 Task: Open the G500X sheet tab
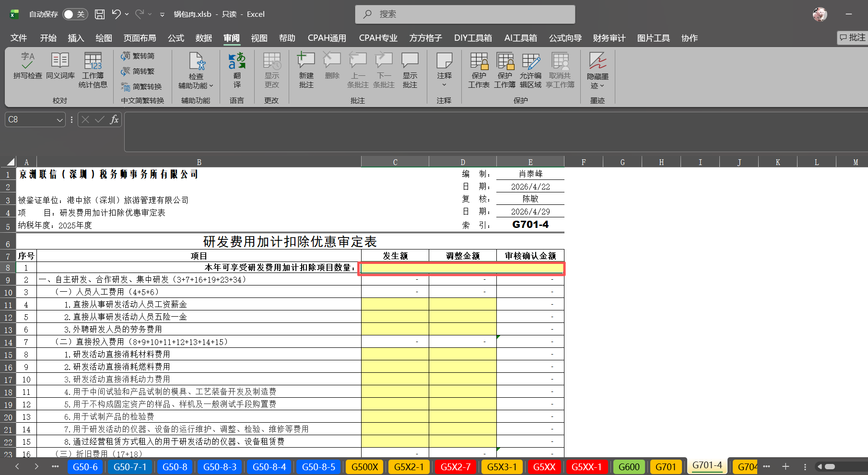(x=364, y=467)
